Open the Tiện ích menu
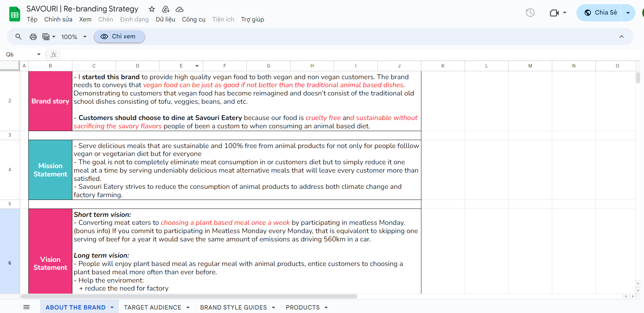The height and width of the screenshot is (313, 644). (x=223, y=19)
